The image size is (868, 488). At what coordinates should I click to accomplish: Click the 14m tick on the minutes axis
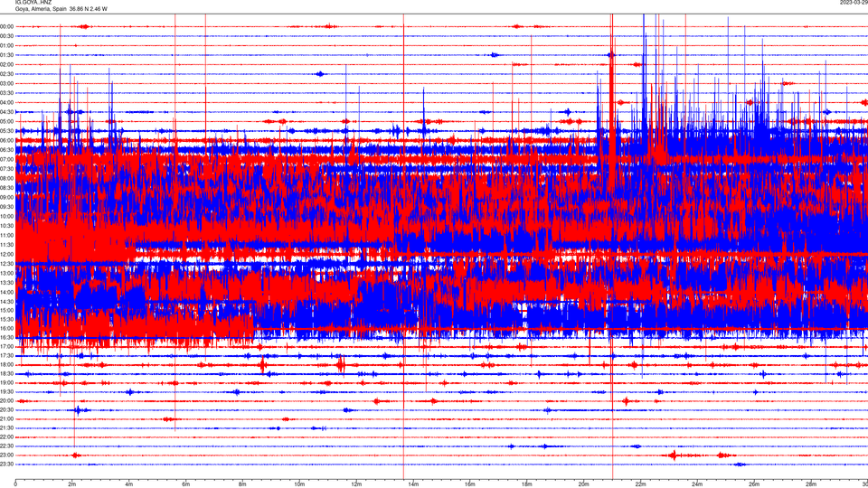tap(413, 484)
